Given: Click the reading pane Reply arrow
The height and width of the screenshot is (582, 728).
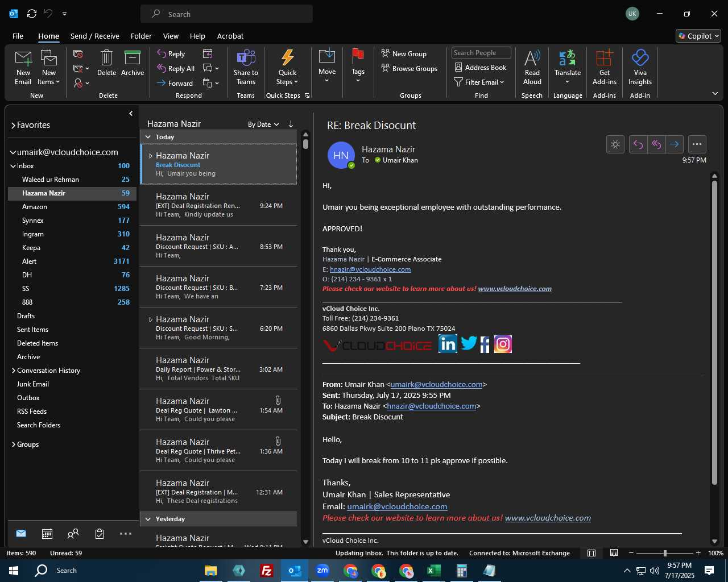Looking at the screenshot, I should click(638, 144).
